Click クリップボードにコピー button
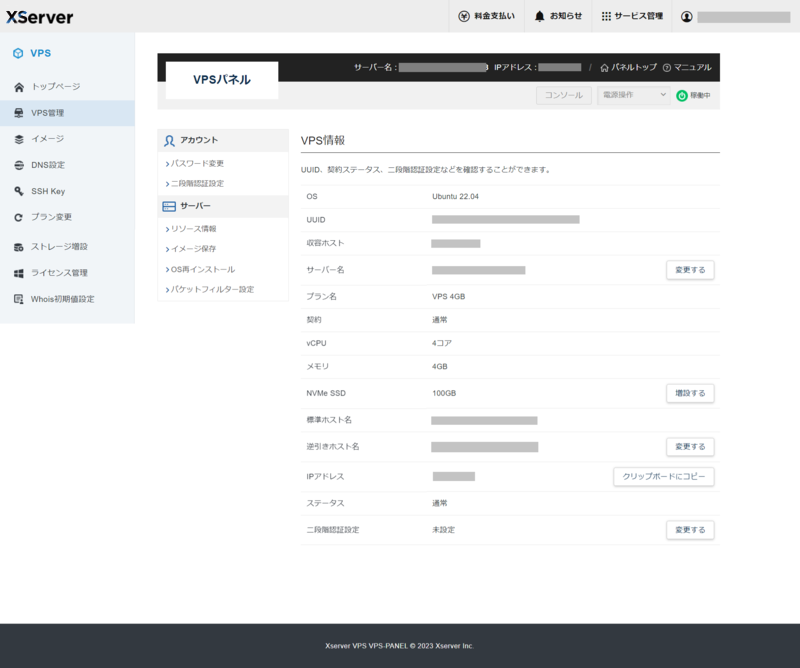 pos(664,477)
